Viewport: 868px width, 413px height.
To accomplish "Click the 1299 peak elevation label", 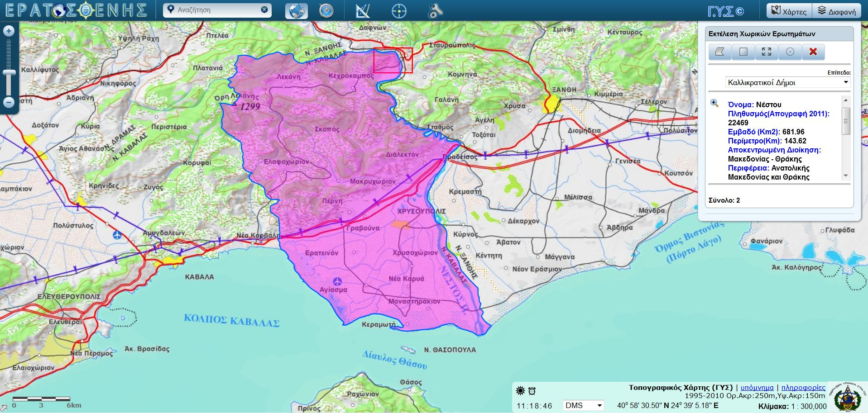I will (x=249, y=106).
